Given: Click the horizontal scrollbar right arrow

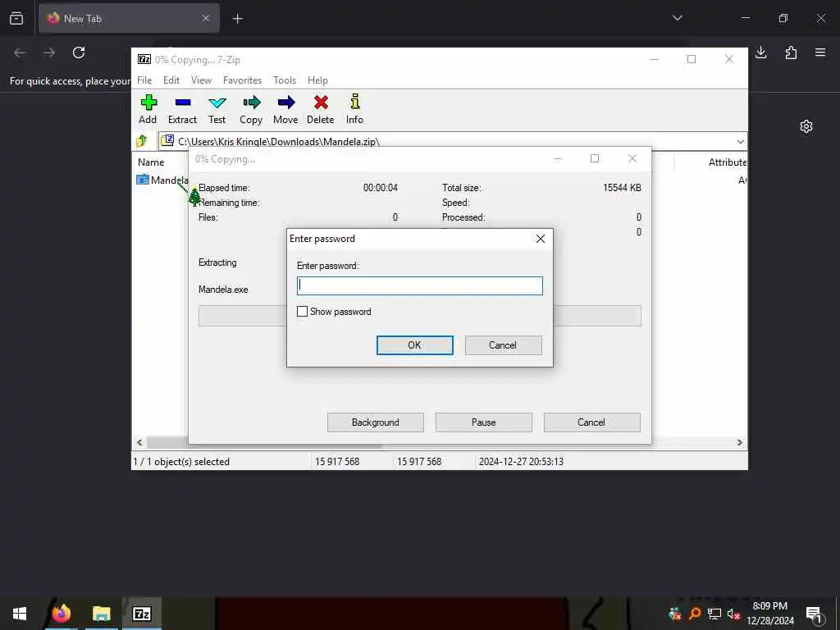Looking at the screenshot, I should pyautogui.click(x=739, y=442).
